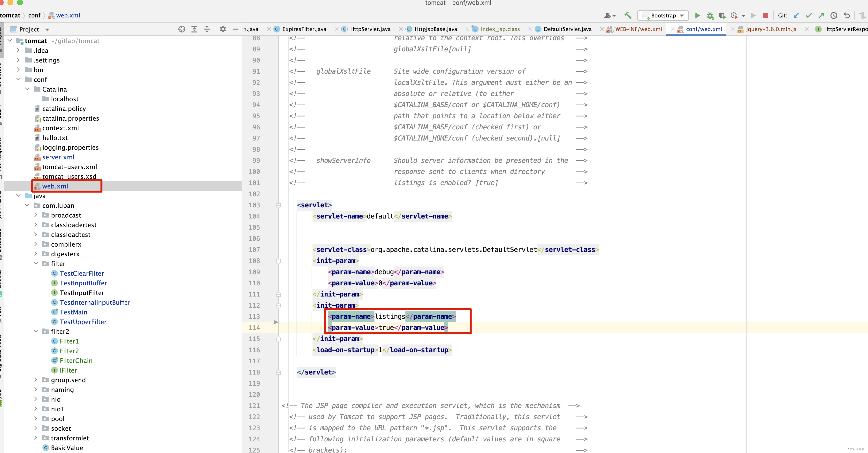
Task: Open server.xml in the tree
Action: click(x=58, y=157)
